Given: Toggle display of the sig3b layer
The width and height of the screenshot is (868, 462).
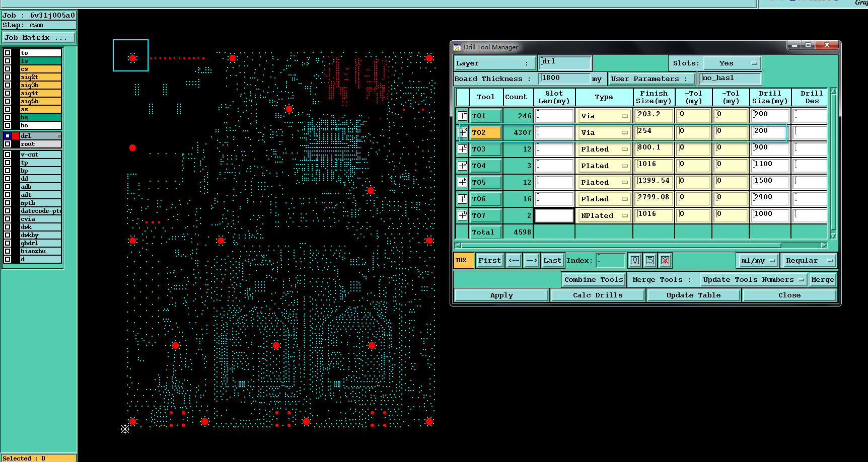Looking at the screenshot, I should (x=8, y=85).
